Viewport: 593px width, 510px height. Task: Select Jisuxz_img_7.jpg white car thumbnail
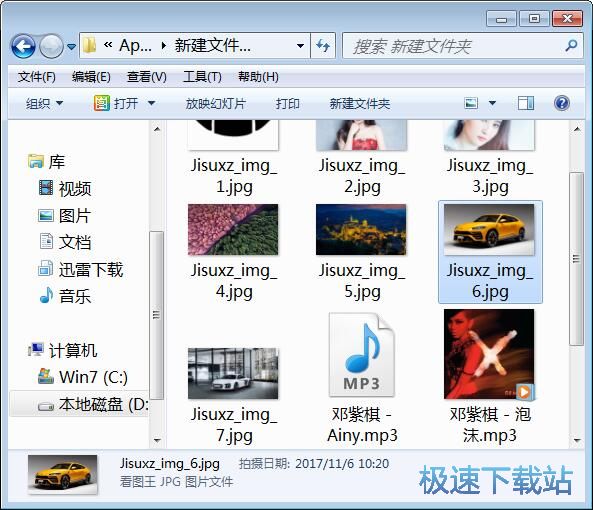[x=233, y=374]
